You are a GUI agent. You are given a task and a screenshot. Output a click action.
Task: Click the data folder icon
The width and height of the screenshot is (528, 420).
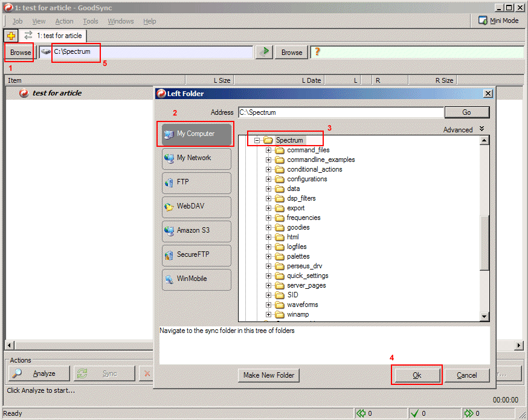coord(280,189)
